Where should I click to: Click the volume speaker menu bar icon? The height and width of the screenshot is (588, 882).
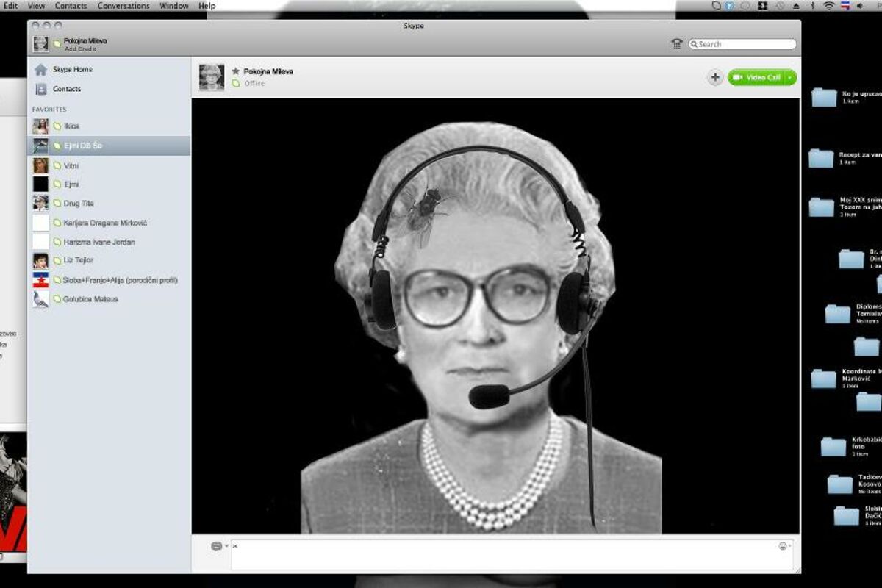[x=859, y=6]
